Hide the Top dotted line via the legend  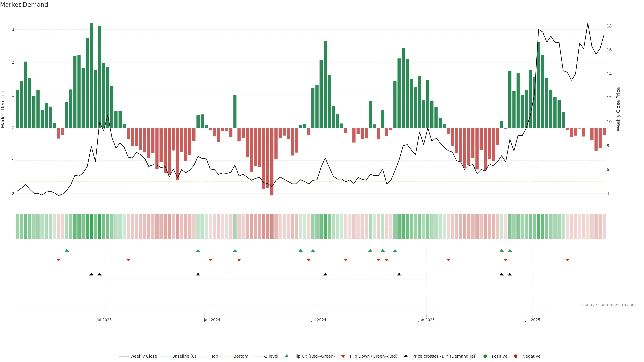(x=214, y=356)
